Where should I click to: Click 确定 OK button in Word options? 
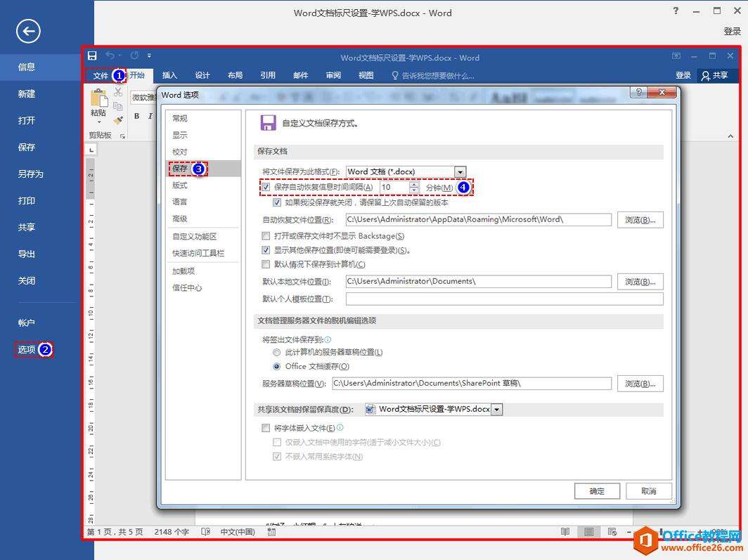click(597, 491)
